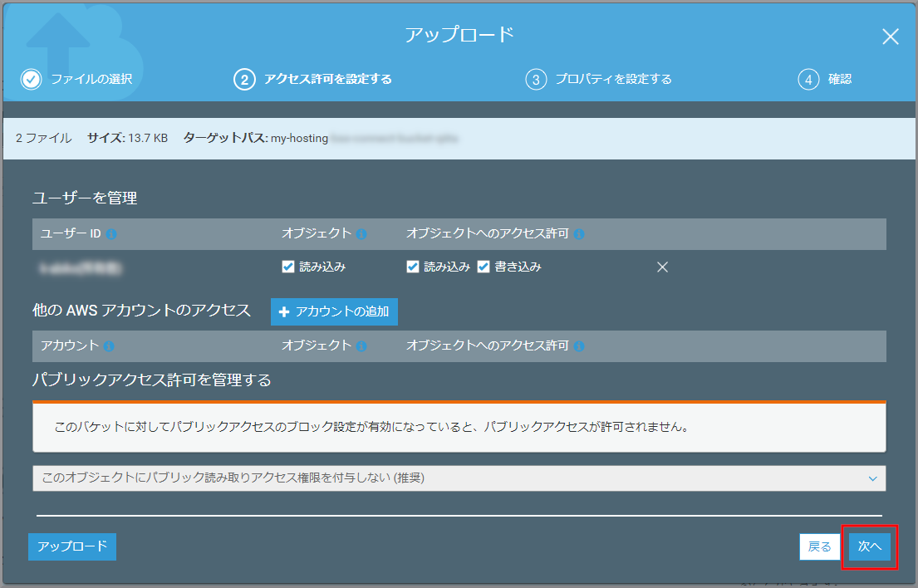Click the blurred user ID entry

click(x=81, y=268)
